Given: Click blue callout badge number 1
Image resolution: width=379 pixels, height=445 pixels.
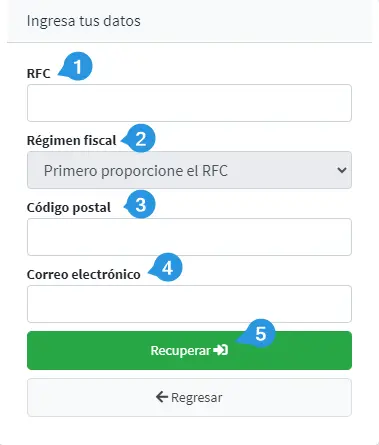Looking at the screenshot, I should [76, 66].
